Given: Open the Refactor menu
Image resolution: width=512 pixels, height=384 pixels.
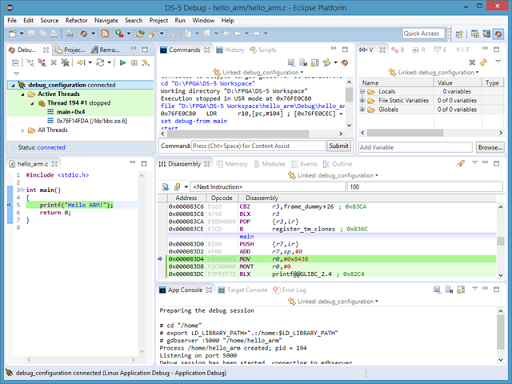Looking at the screenshot, I should tap(76, 20).
